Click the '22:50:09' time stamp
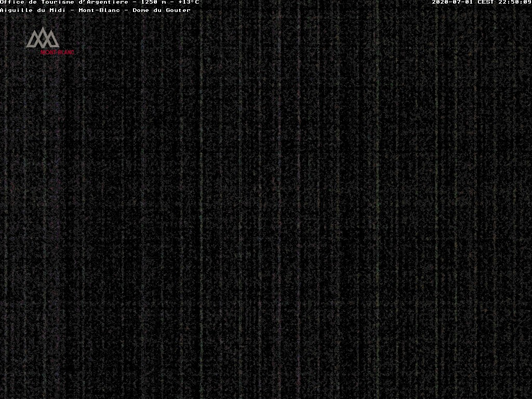Image resolution: width=532 pixels, height=399 pixels. [x=515, y=2]
